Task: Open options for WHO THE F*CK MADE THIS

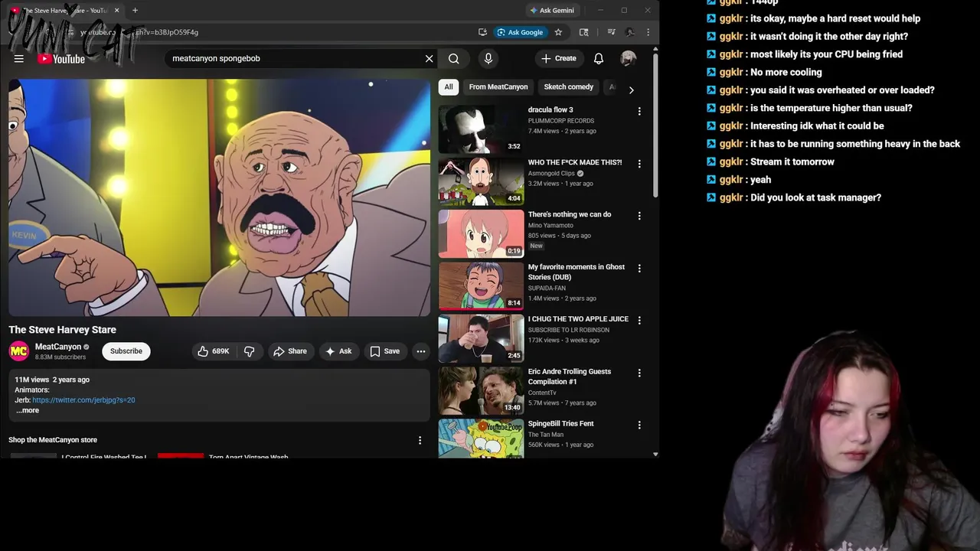Action: click(x=639, y=164)
